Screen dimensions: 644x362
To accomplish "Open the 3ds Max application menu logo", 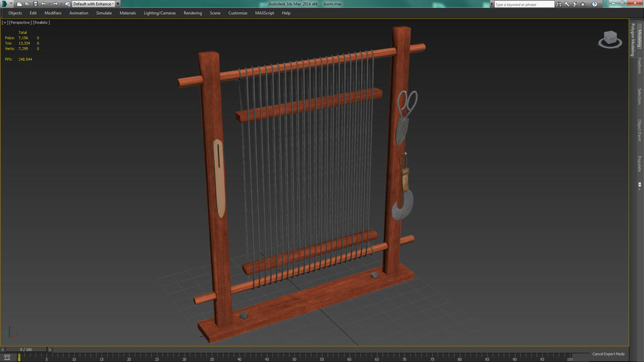I will pos(5,4).
